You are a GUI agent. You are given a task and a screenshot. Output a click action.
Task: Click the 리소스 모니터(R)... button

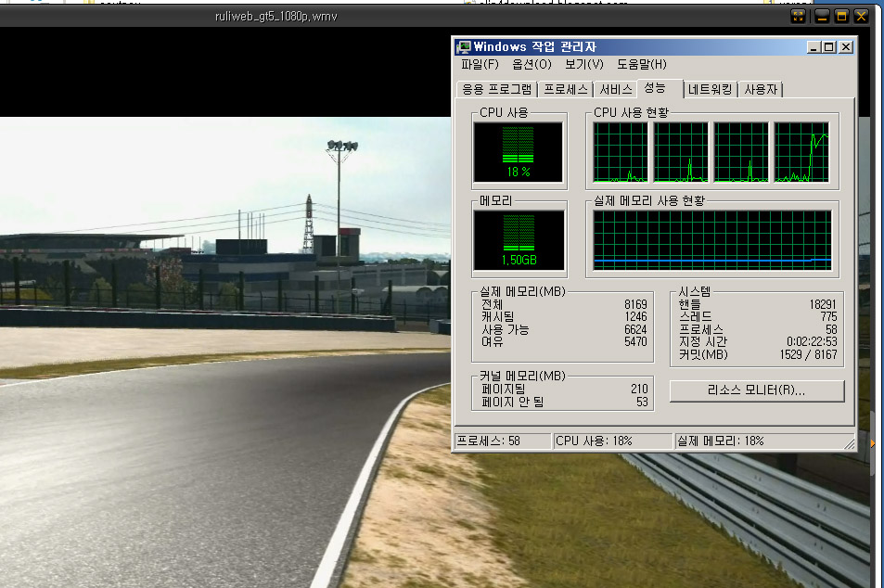click(x=757, y=390)
